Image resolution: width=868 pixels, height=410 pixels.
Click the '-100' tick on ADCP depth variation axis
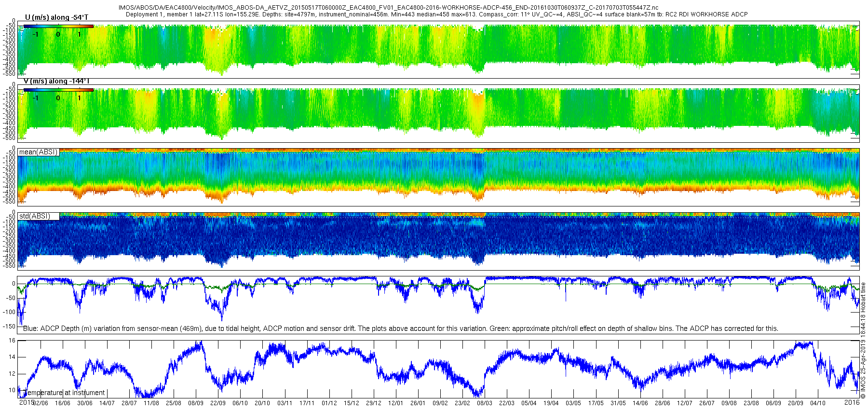(10, 312)
